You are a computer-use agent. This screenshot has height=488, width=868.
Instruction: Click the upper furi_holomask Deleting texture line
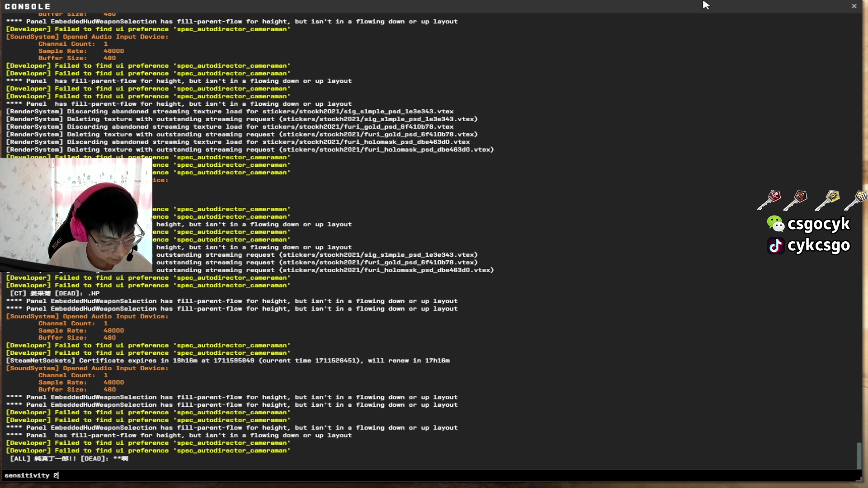[250, 150]
